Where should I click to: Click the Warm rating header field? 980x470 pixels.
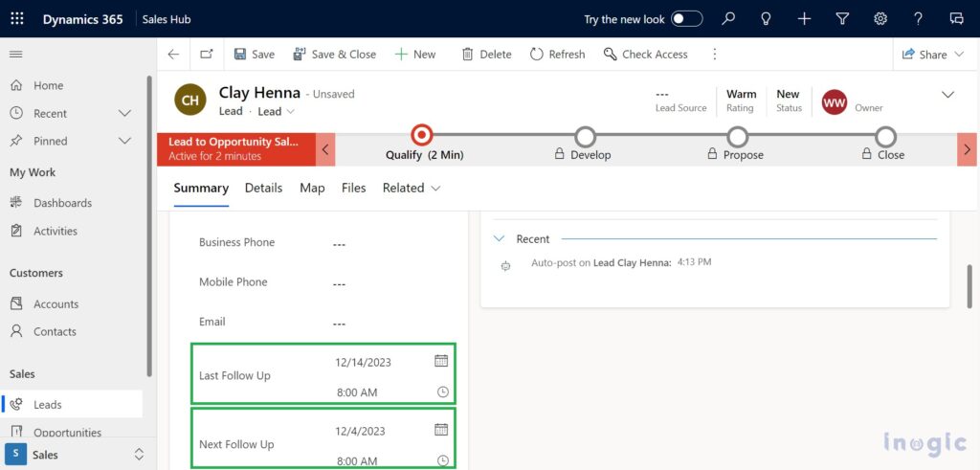click(742, 101)
